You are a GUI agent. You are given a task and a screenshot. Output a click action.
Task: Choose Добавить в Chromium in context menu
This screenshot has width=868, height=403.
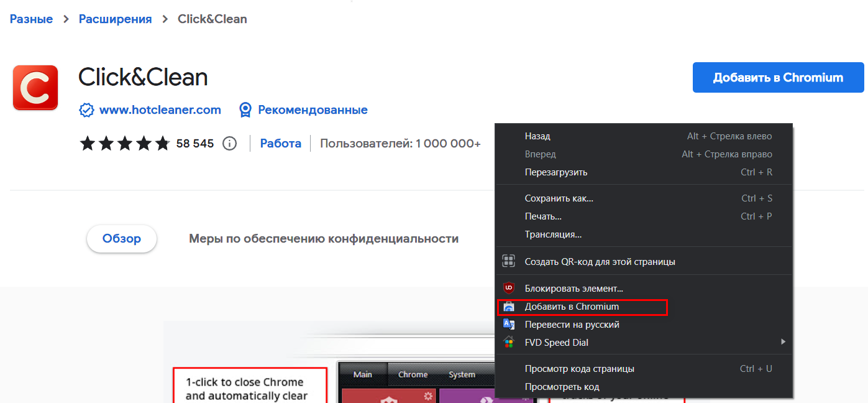tap(644, 307)
